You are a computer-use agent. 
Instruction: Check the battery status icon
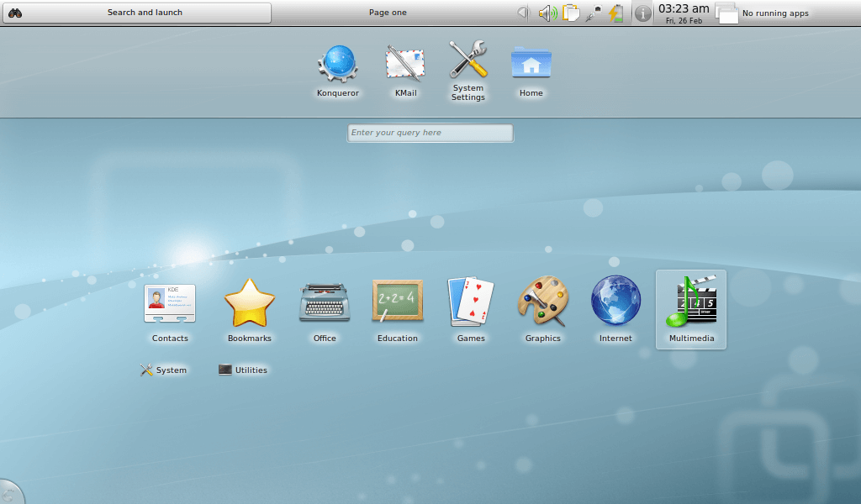[x=616, y=13]
